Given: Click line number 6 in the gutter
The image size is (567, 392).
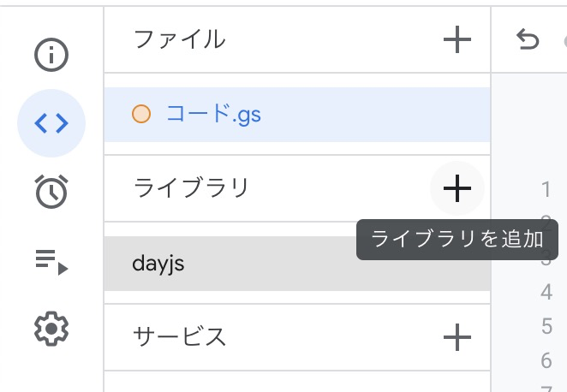Looking at the screenshot, I should [x=546, y=360].
